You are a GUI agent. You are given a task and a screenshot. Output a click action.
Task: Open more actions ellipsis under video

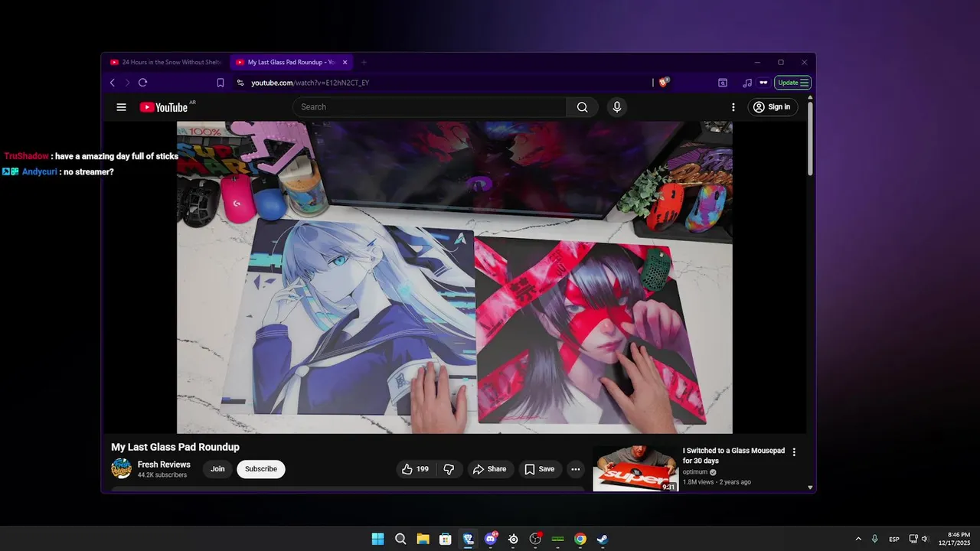tap(576, 469)
